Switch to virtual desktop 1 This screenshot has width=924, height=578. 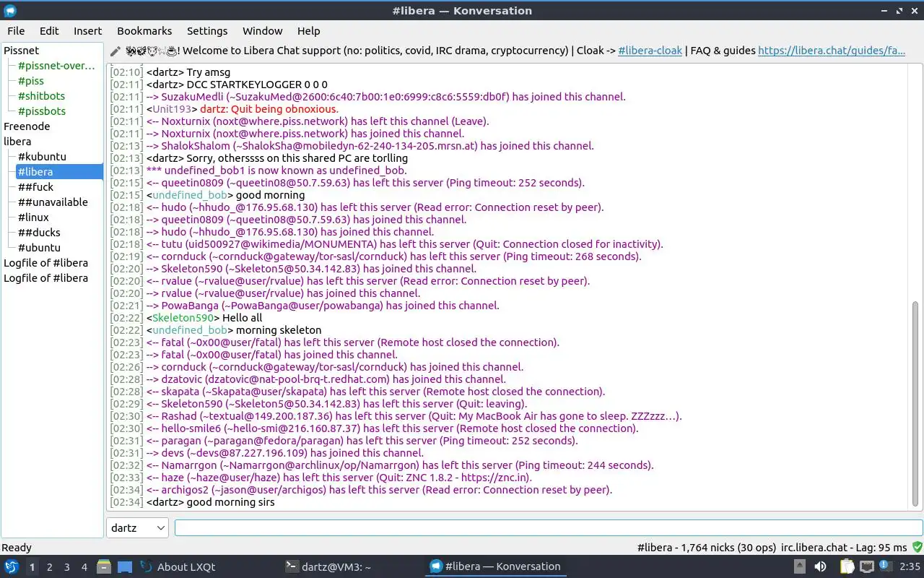tap(32, 567)
